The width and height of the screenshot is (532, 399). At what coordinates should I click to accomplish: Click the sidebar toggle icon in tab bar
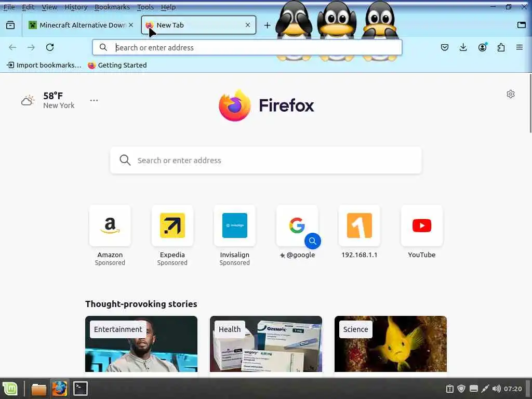pos(522,25)
